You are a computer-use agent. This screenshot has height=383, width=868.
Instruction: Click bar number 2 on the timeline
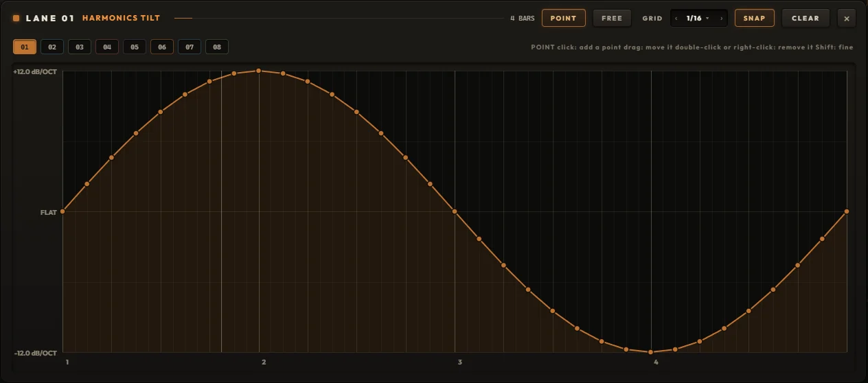[x=264, y=362]
